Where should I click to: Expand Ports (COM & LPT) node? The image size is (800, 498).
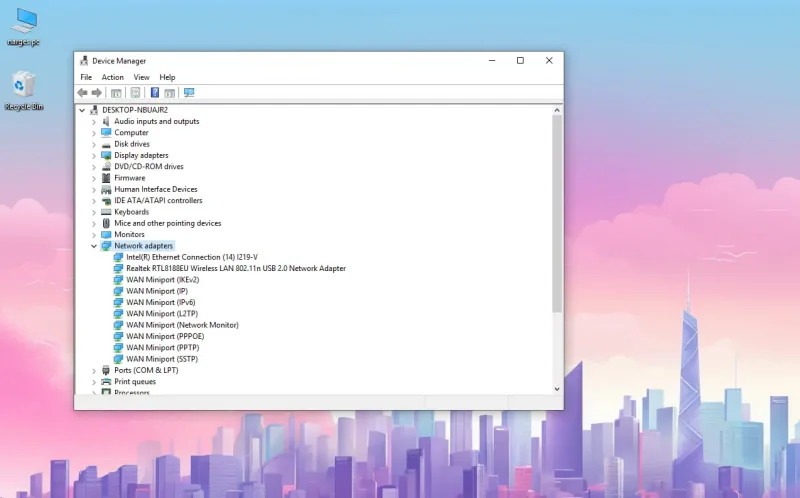pyautogui.click(x=94, y=370)
